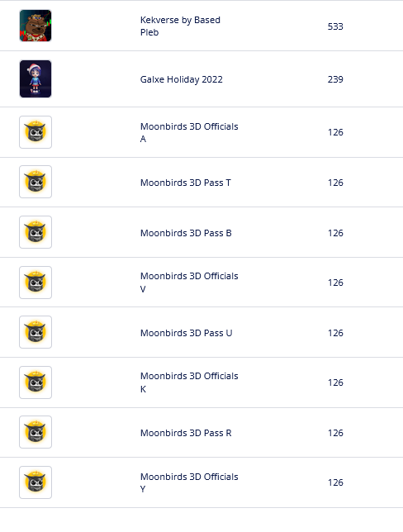This screenshot has height=532, width=403.
Task: Select the Moonbirds 3D Pass T text
Action: 186,183
